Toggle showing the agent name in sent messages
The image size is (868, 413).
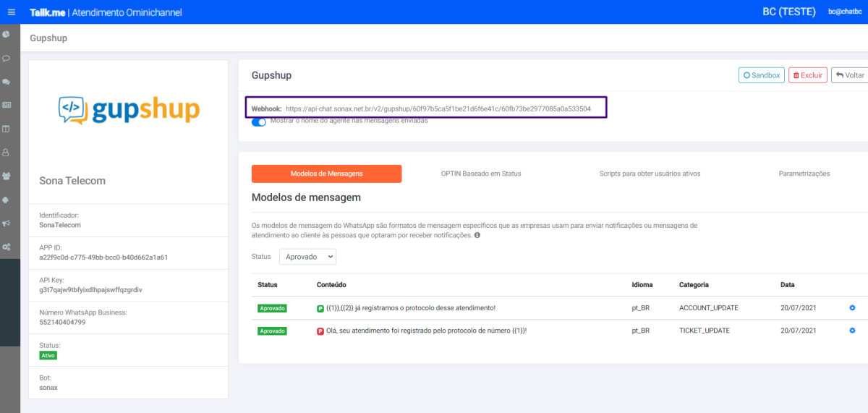[x=259, y=122]
